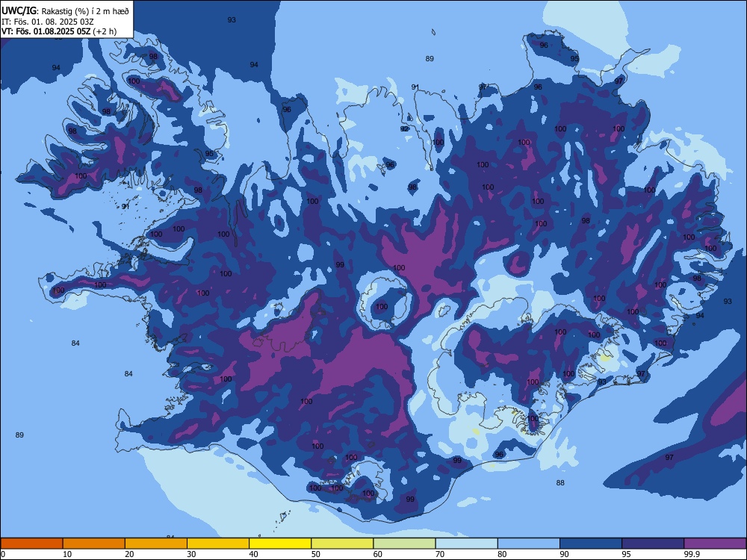
Task: Pick the bright yellow 40–50 legend swatch
Action: click(x=280, y=544)
